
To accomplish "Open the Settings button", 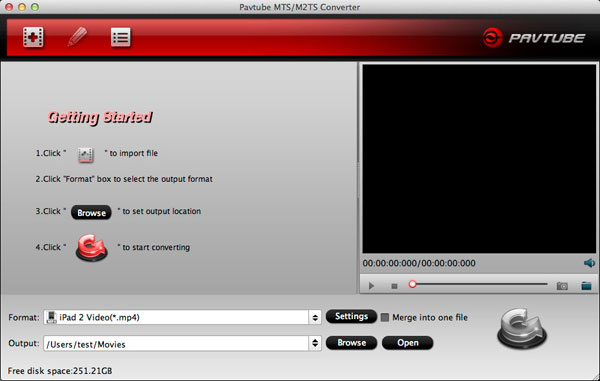I will click(351, 316).
